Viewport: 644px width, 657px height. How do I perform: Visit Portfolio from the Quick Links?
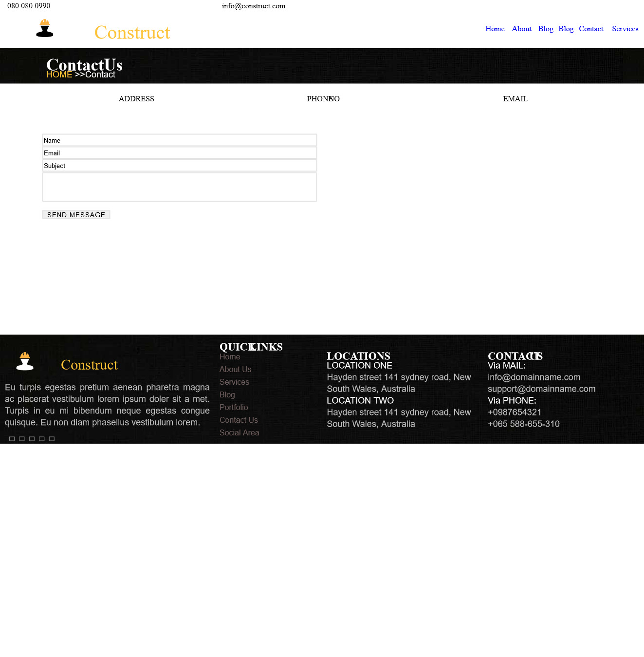click(234, 408)
